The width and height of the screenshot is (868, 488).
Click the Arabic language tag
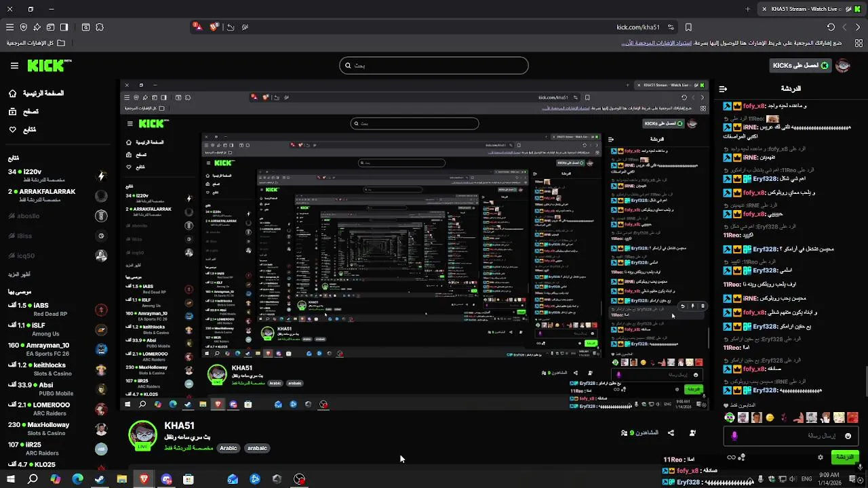[x=229, y=448]
